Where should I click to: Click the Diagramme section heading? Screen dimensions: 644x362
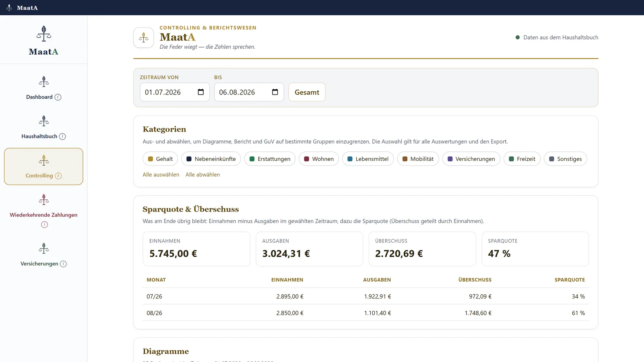click(166, 352)
